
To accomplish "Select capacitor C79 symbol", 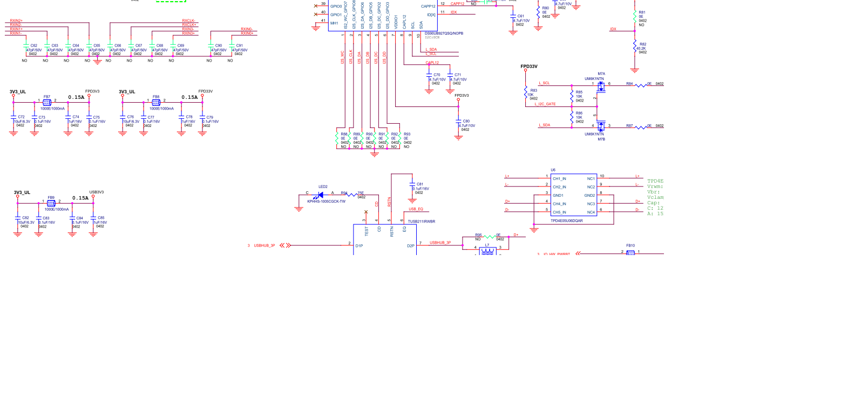I will pyautogui.click(x=202, y=117).
